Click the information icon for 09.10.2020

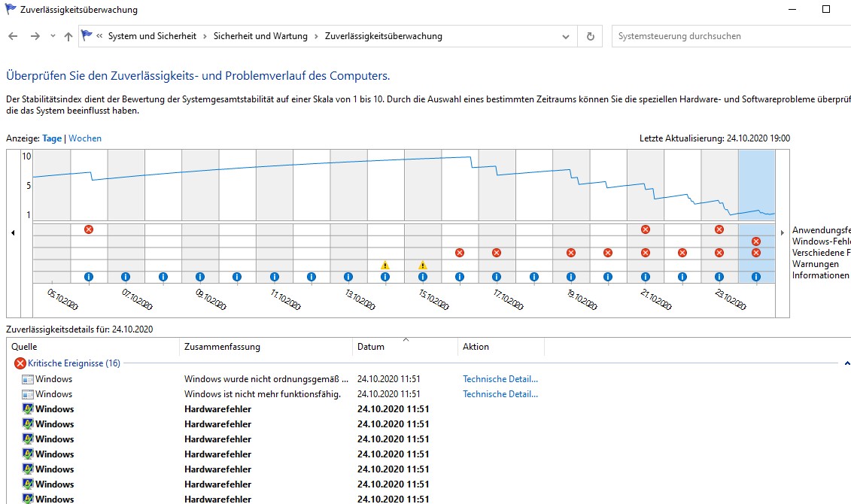click(199, 277)
